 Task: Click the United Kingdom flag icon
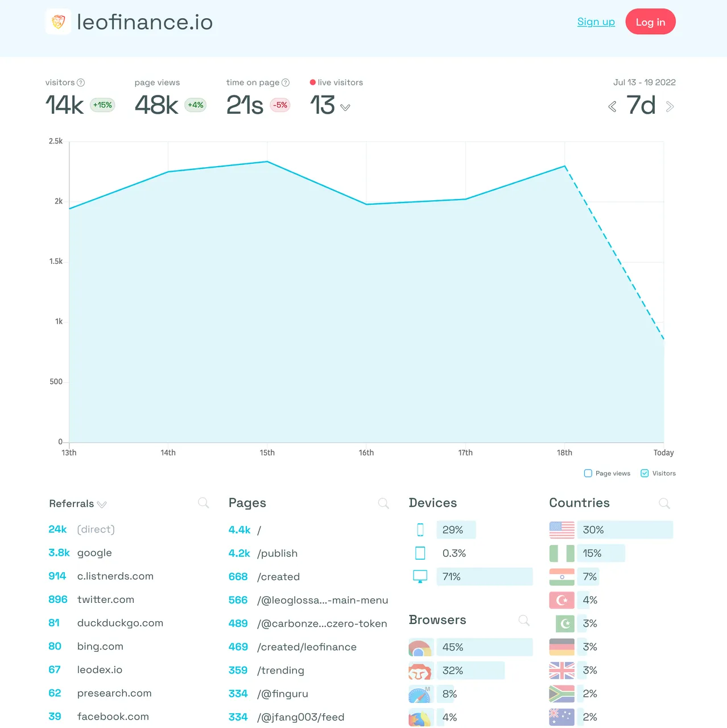[x=562, y=671]
